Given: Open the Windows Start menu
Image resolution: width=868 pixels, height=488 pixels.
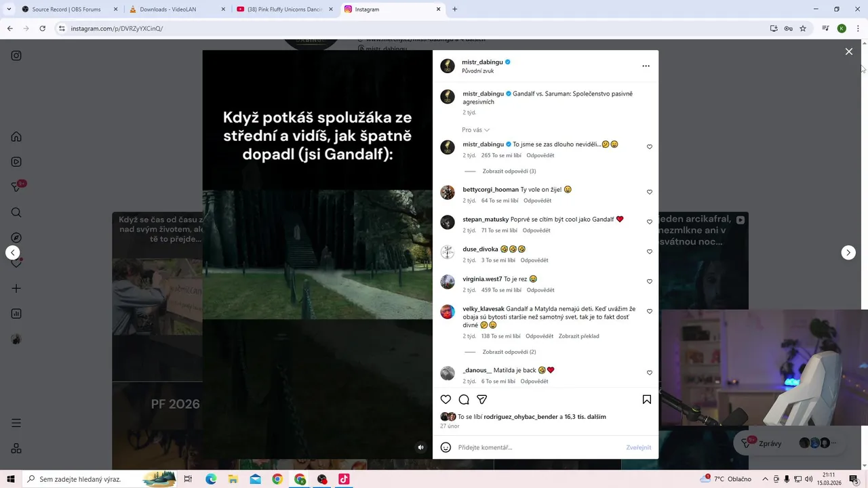Looking at the screenshot, I should tap(10, 479).
